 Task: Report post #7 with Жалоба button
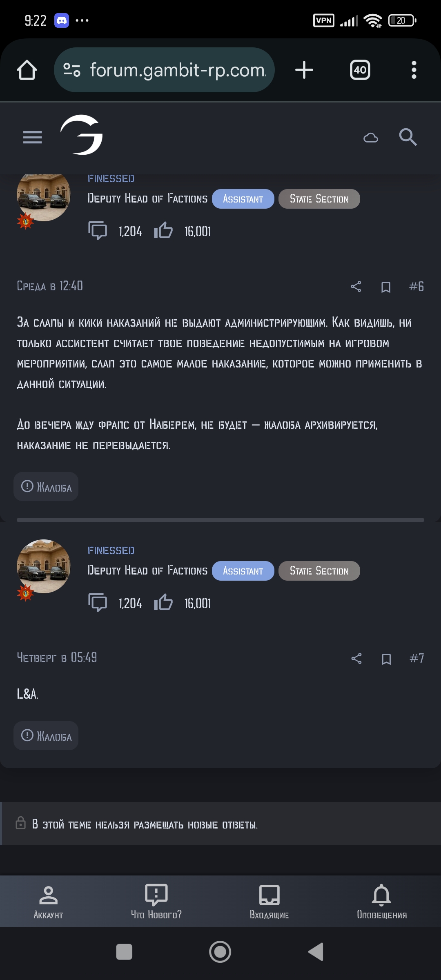coord(46,736)
